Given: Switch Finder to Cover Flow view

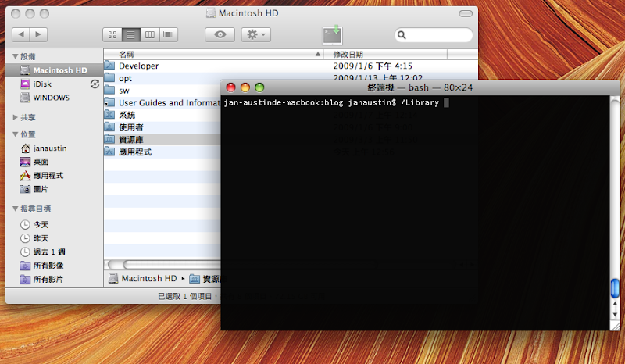Looking at the screenshot, I should click(169, 34).
